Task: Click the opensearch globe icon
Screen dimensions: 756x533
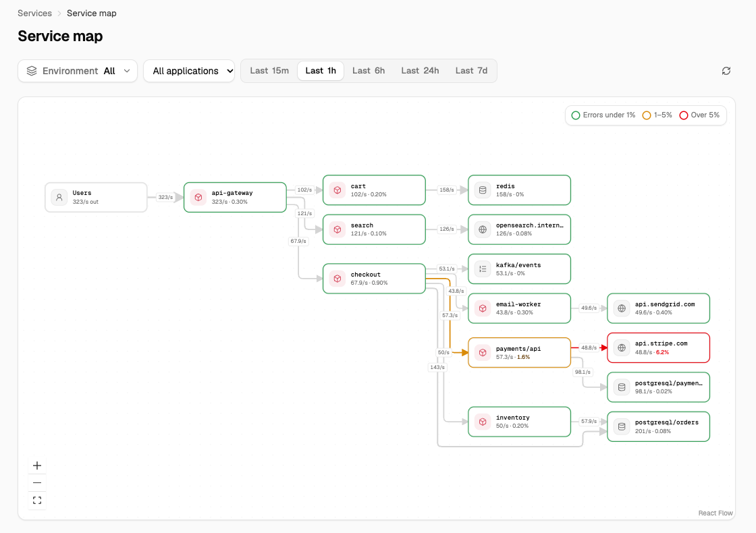Action: [x=483, y=229]
